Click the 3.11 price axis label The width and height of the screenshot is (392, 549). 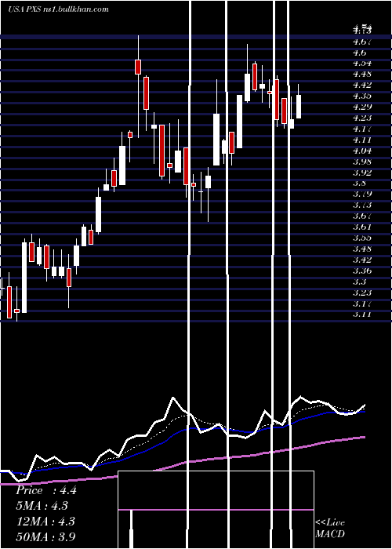click(362, 314)
